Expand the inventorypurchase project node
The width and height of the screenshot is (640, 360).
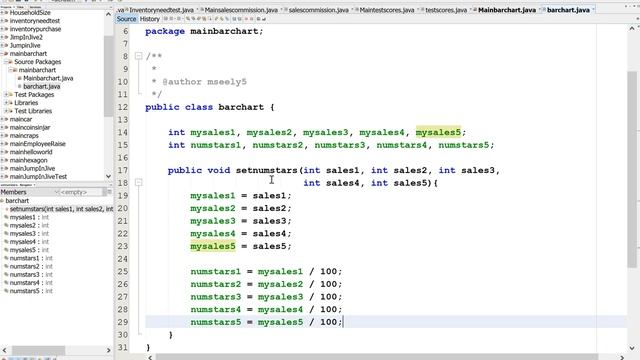[x=2, y=29]
